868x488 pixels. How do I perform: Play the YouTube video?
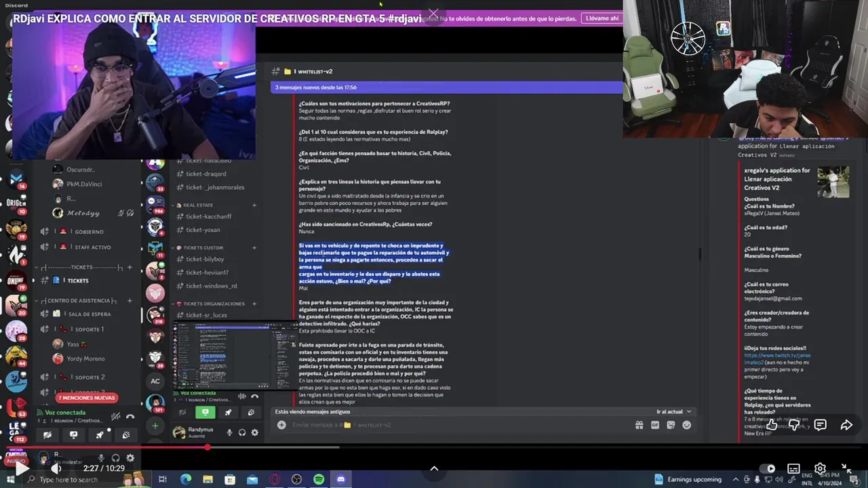point(22,468)
